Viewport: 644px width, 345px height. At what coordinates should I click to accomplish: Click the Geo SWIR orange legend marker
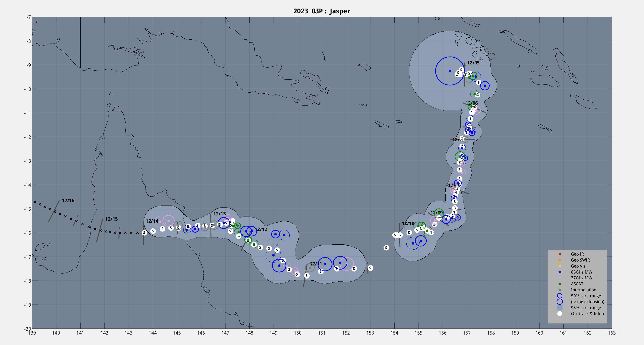point(560,260)
